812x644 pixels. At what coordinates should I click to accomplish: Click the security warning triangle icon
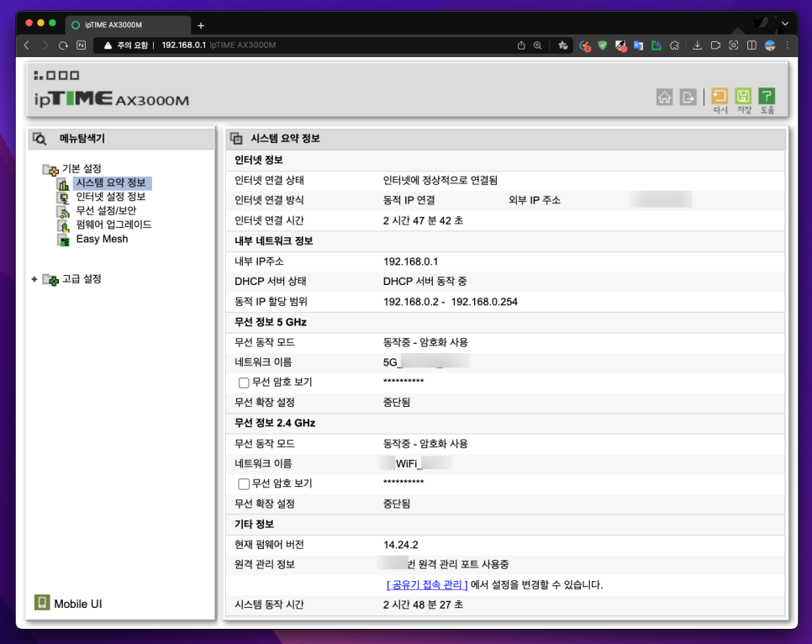(x=108, y=45)
